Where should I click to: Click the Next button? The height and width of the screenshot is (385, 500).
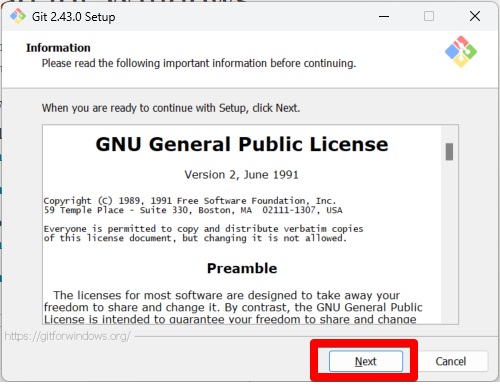click(366, 361)
